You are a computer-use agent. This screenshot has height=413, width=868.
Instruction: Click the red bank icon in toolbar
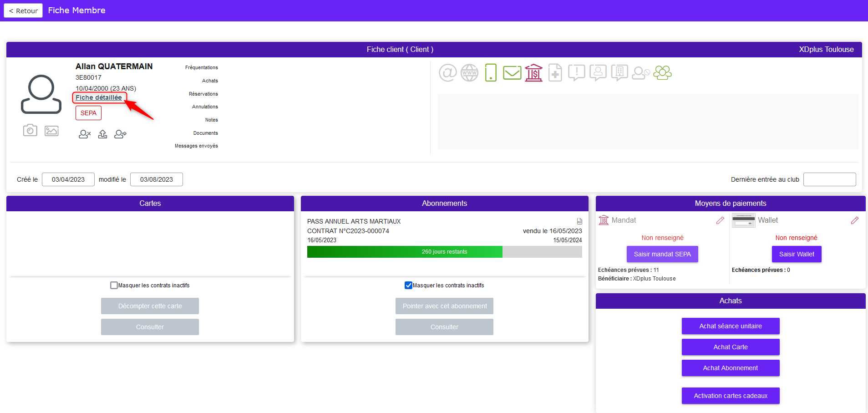pyautogui.click(x=533, y=73)
